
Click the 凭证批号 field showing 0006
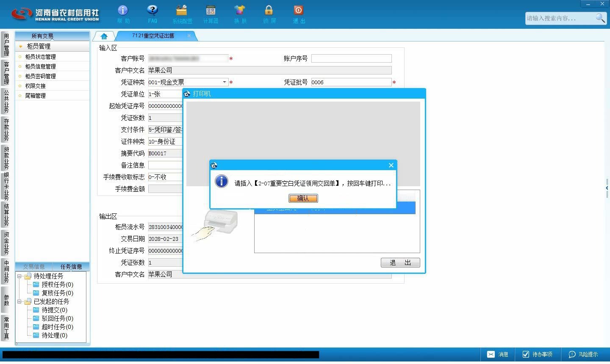(x=352, y=82)
